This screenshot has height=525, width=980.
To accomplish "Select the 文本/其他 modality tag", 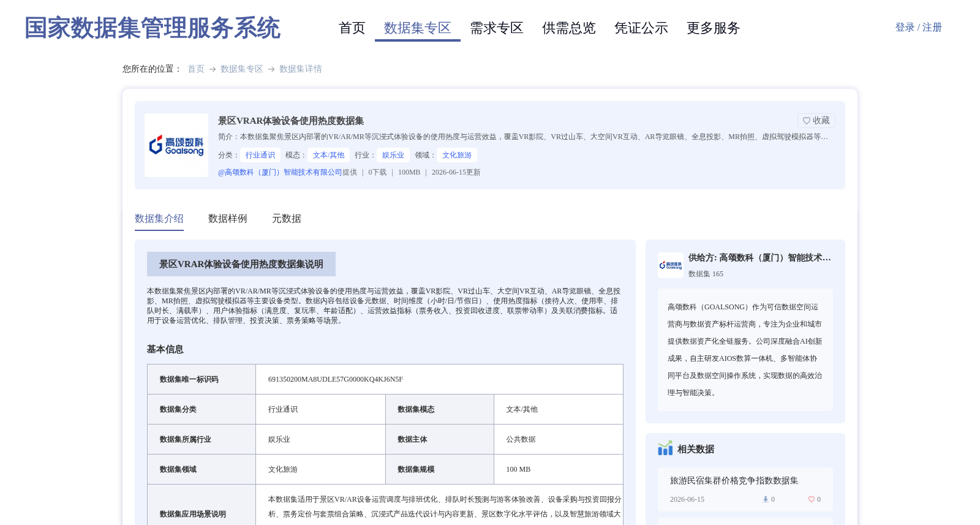I will 329,155.
